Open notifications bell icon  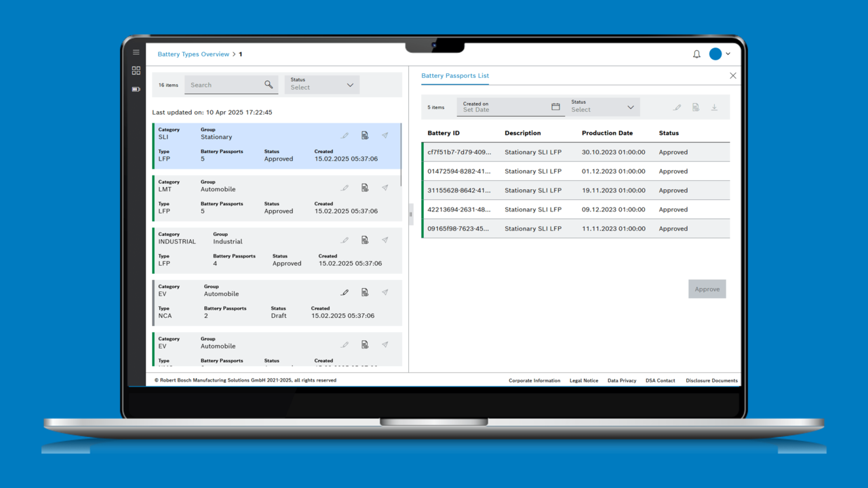[696, 54]
